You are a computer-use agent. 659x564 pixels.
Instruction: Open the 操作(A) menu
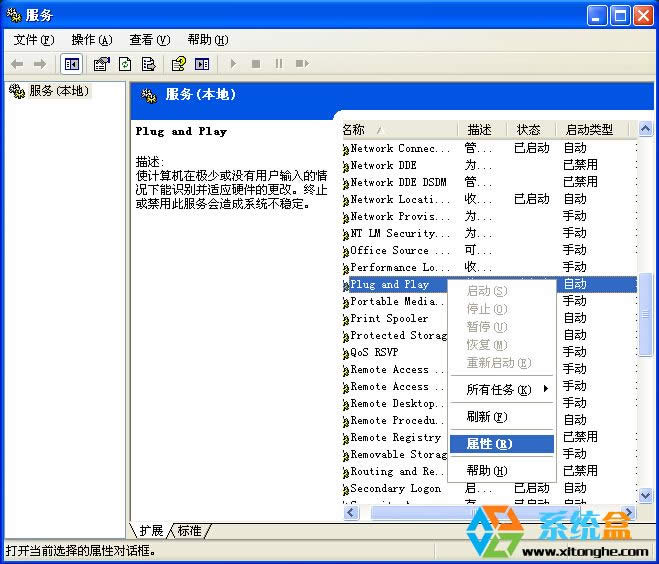pyautogui.click(x=91, y=40)
